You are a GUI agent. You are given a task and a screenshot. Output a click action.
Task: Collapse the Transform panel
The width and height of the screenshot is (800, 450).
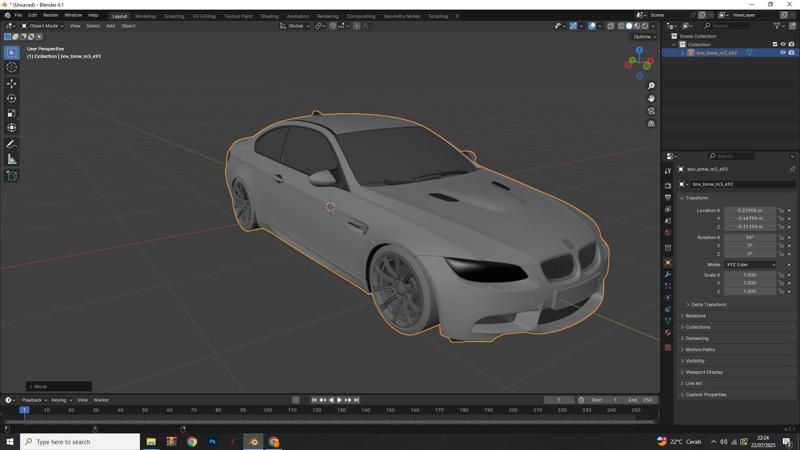pyautogui.click(x=696, y=198)
